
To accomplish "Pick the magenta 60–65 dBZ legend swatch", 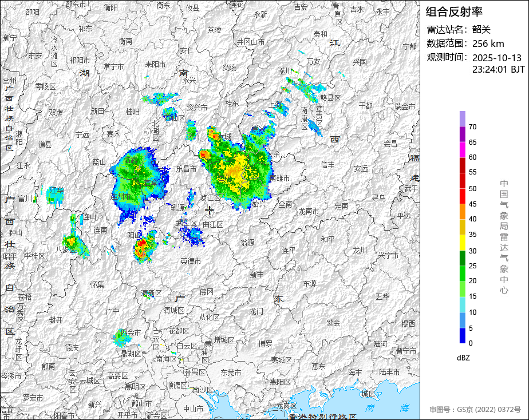I will [x=462, y=150].
